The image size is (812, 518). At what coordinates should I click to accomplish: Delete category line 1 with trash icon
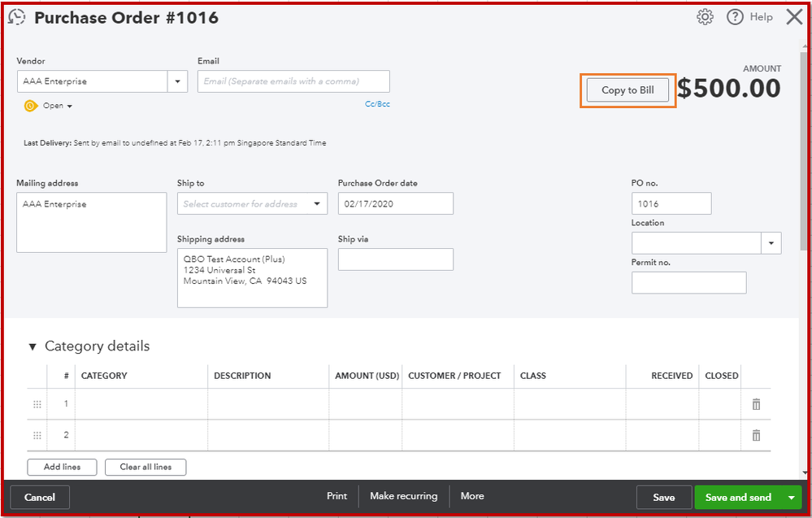(756, 404)
